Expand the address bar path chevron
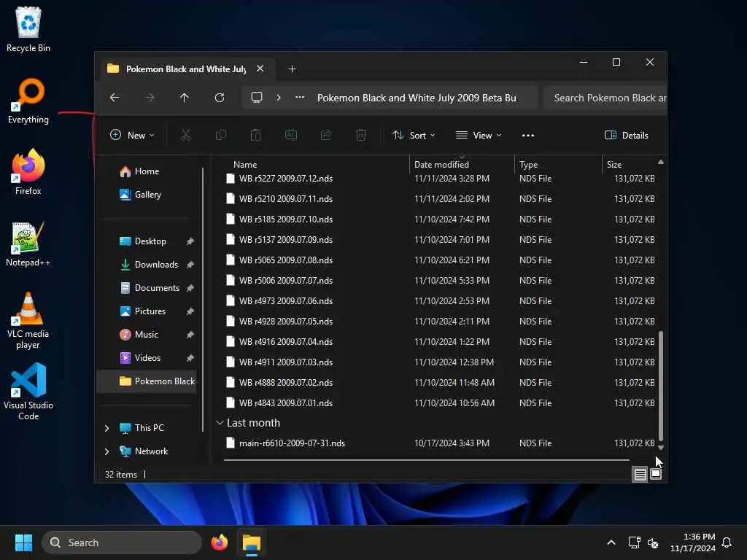Image resolution: width=747 pixels, height=560 pixels. pyautogui.click(x=279, y=98)
